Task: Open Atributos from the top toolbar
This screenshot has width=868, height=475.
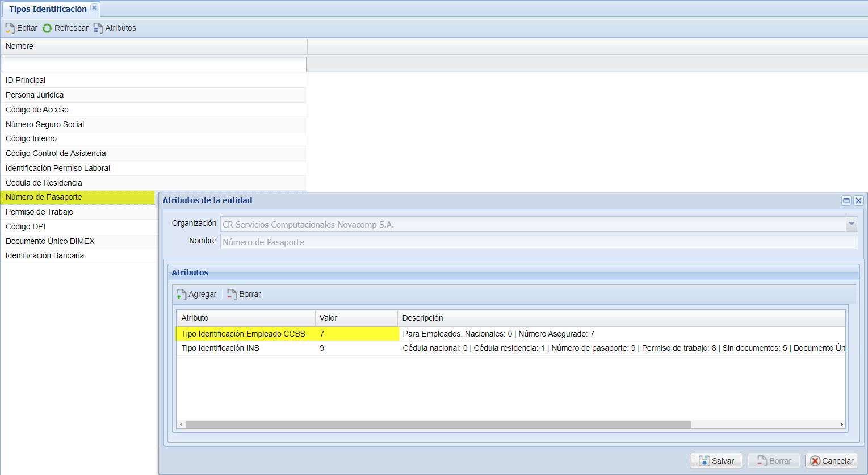Action: pyautogui.click(x=115, y=28)
